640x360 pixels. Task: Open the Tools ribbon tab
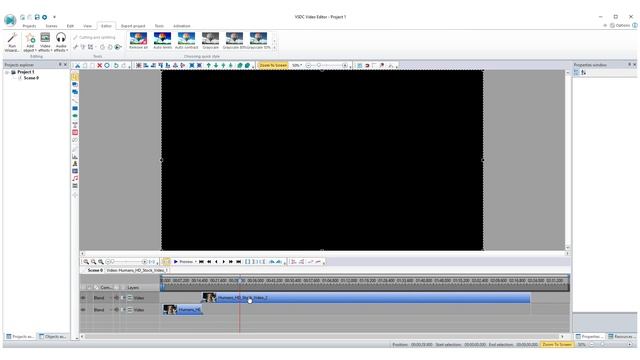tap(159, 26)
